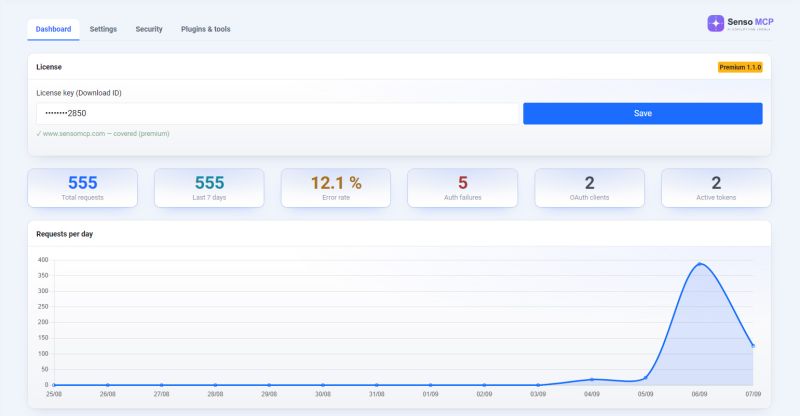Select the 25/08 chart data point
Image resolution: width=800 pixels, height=416 pixels.
pos(54,385)
